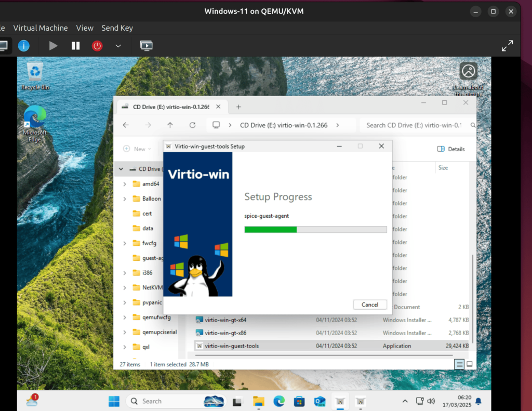Run the virtual machine
Screen dimensions: 532x411
(53, 46)
